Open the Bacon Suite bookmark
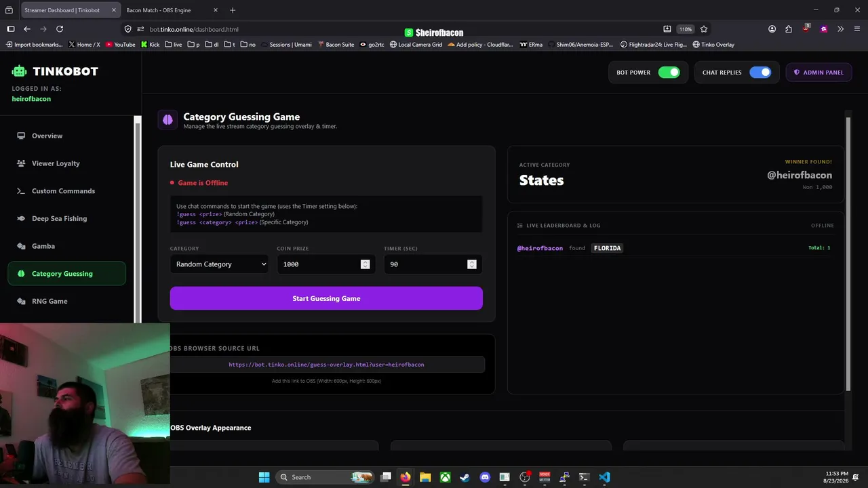The width and height of the screenshot is (868, 488). [x=336, y=45]
